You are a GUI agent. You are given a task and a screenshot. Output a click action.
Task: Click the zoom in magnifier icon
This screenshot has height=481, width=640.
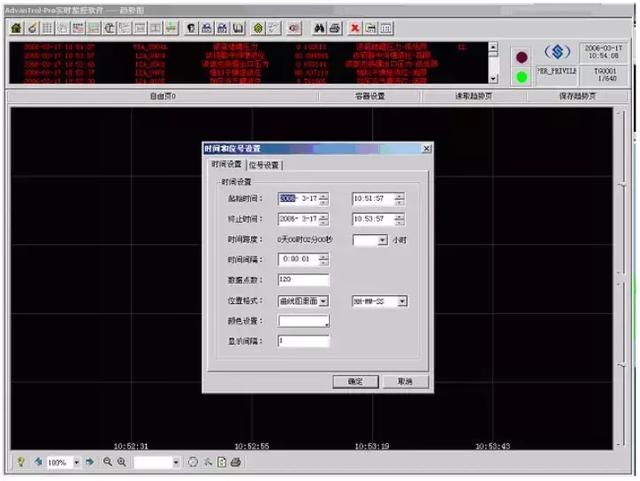(122, 462)
